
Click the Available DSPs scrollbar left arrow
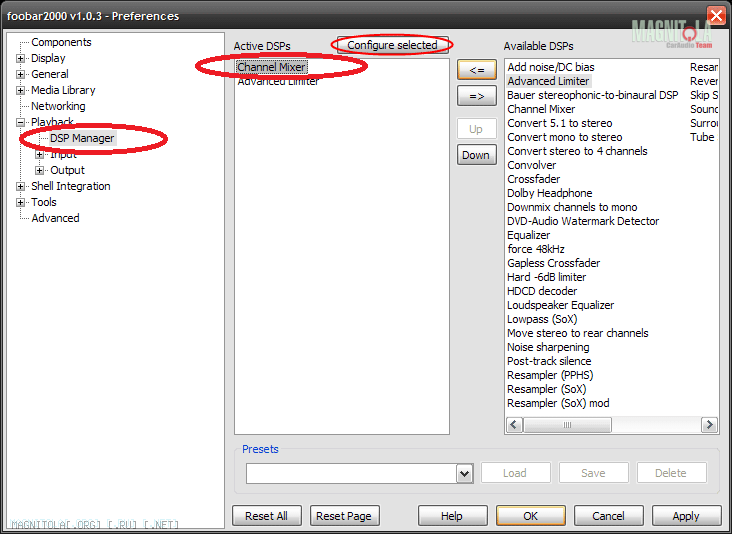[x=514, y=425]
